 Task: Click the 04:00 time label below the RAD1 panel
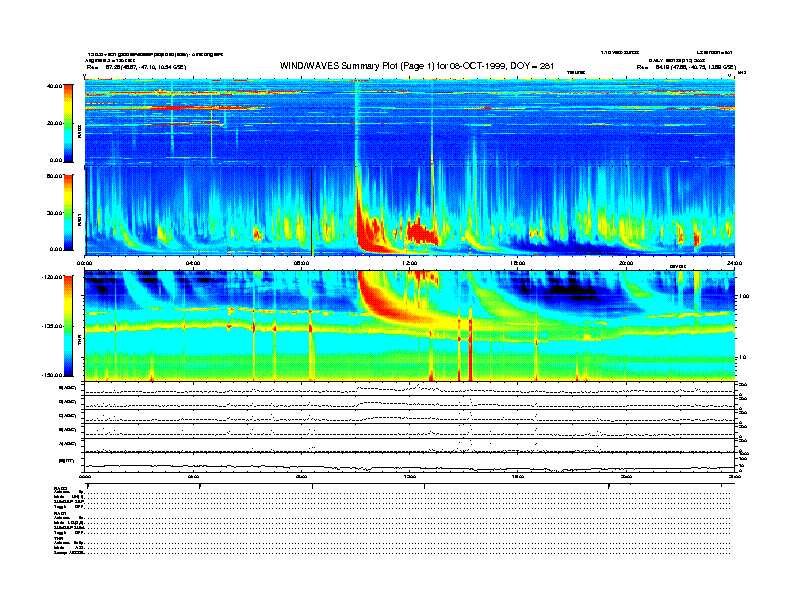tap(193, 263)
